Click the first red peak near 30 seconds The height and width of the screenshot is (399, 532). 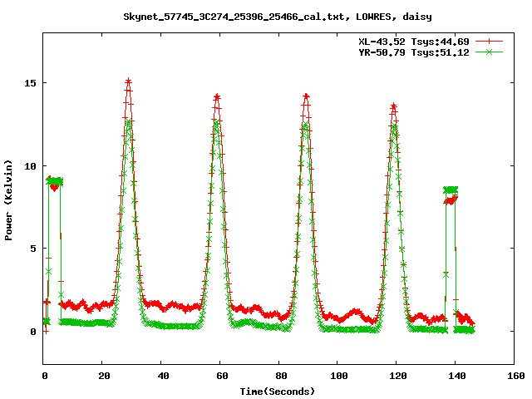click(x=128, y=81)
